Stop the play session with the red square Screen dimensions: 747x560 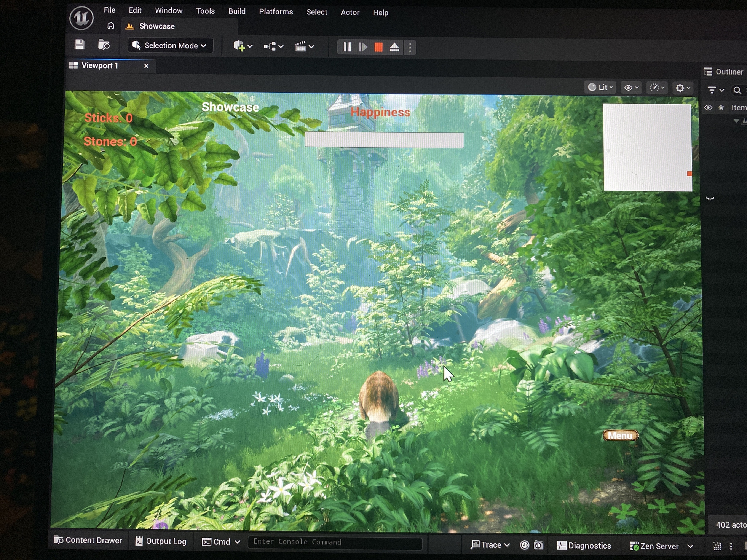point(378,47)
